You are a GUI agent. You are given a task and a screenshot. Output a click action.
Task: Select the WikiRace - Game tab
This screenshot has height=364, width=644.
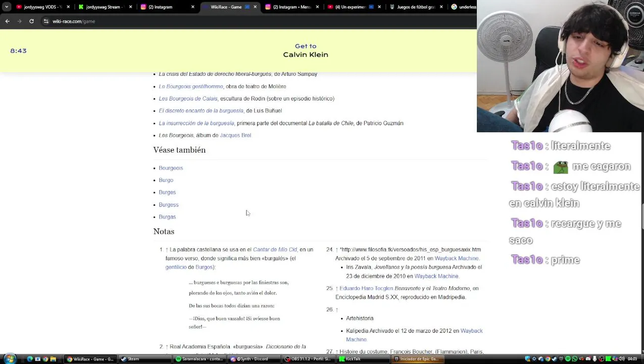pos(230,7)
